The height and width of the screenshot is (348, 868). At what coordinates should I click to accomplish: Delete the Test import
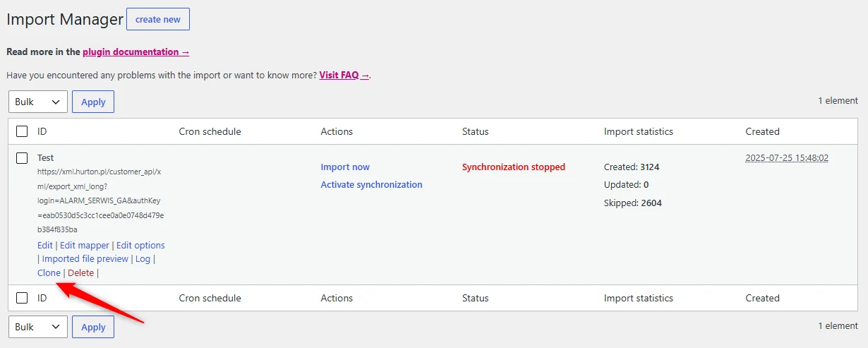click(x=80, y=272)
